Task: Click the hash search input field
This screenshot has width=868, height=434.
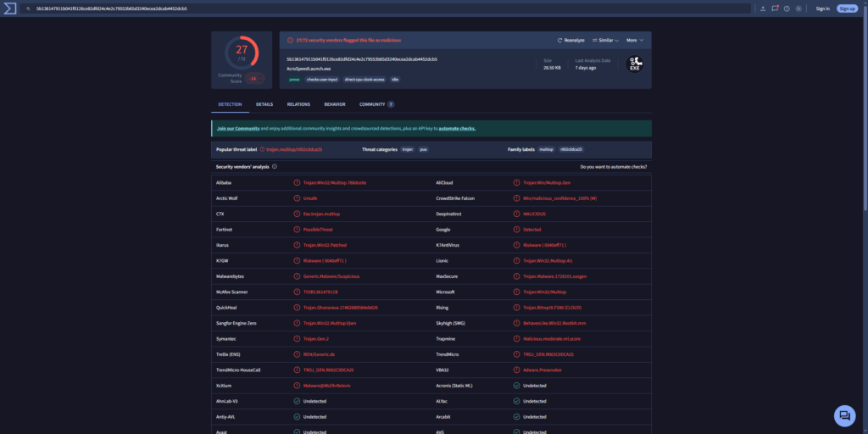Action: tap(386, 8)
